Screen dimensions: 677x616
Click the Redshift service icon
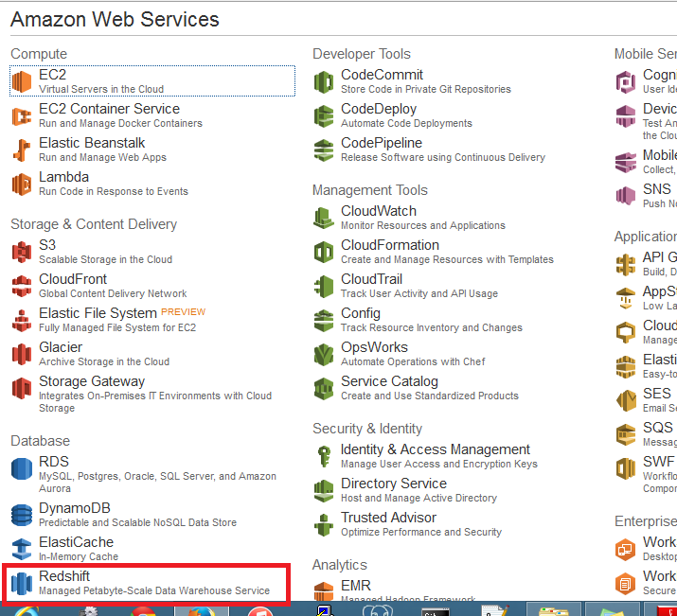click(x=22, y=583)
